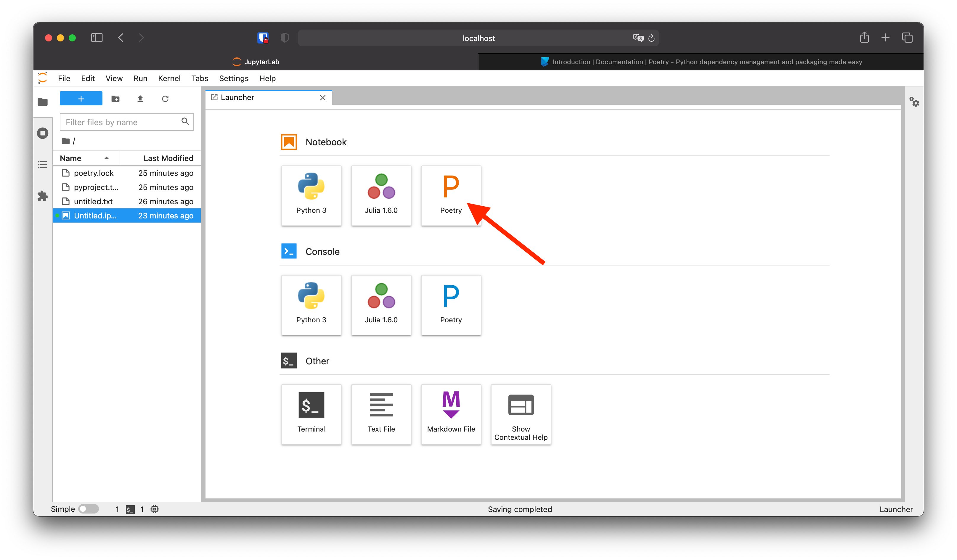Expand the Other section

pyautogui.click(x=317, y=361)
